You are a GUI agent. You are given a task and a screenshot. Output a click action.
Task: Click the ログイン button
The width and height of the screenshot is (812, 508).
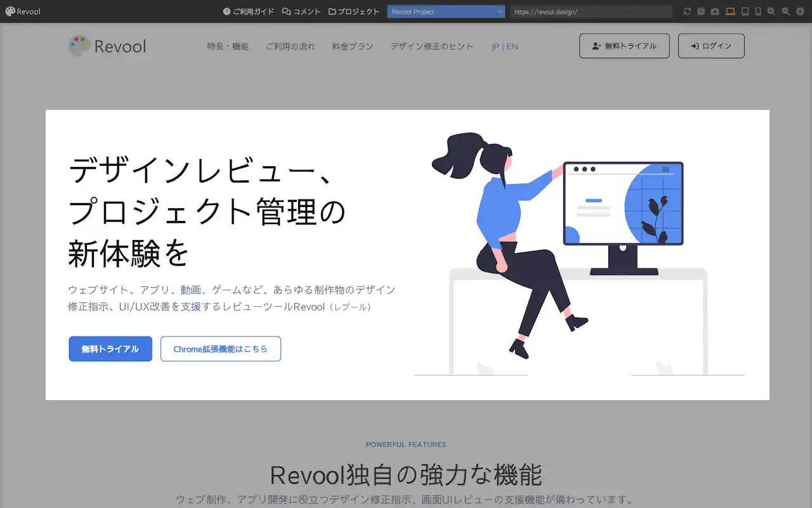pos(711,46)
